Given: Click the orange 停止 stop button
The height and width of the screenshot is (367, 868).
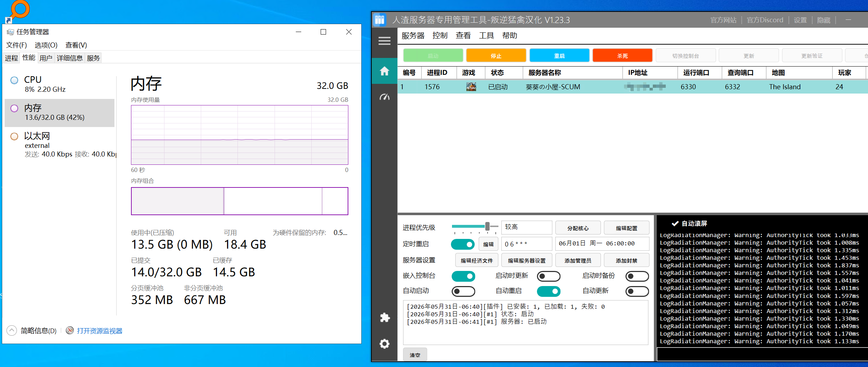Looking at the screenshot, I should tap(496, 55).
